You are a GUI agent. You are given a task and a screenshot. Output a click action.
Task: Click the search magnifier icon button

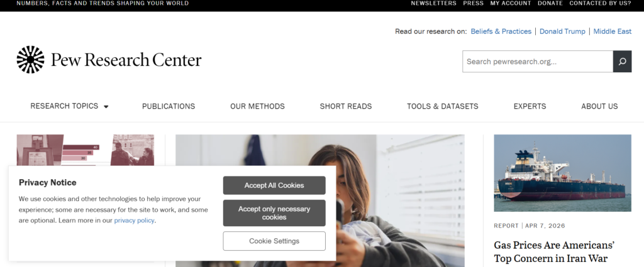622,62
